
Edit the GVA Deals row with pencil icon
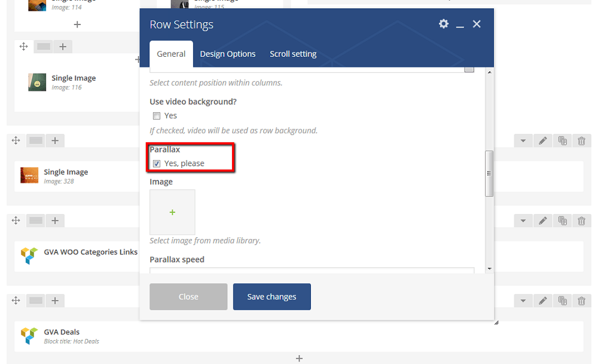(543, 301)
